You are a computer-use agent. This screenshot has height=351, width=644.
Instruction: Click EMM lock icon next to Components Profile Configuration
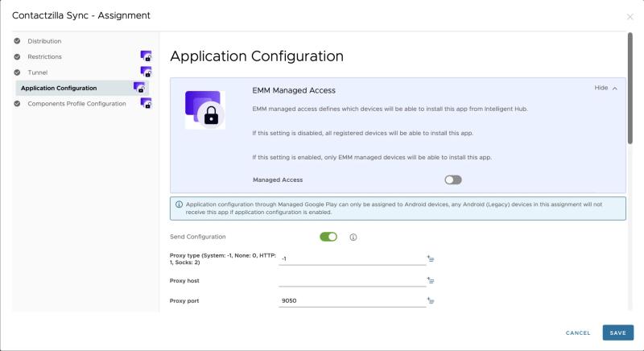point(146,102)
